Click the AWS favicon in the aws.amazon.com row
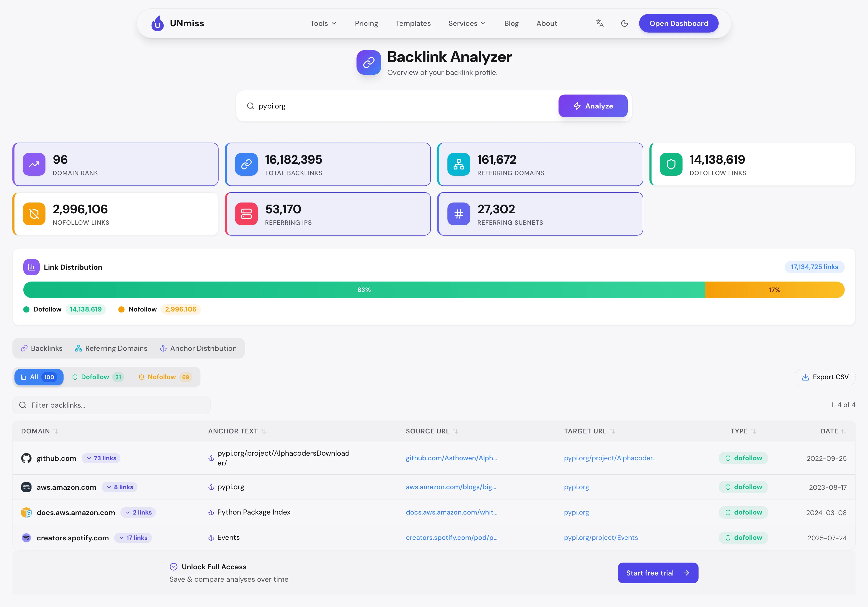868x607 pixels. tap(26, 487)
